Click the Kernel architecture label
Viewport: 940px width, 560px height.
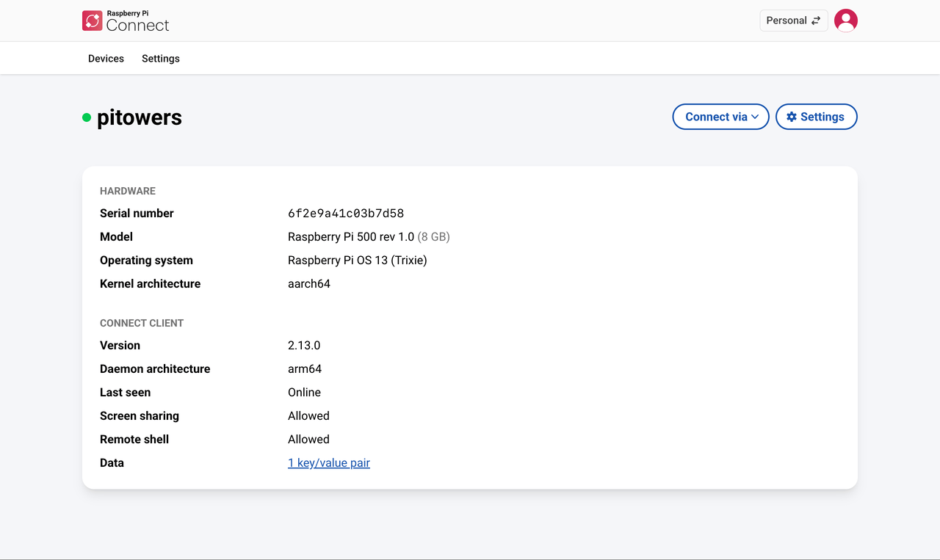pyautogui.click(x=150, y=284)
